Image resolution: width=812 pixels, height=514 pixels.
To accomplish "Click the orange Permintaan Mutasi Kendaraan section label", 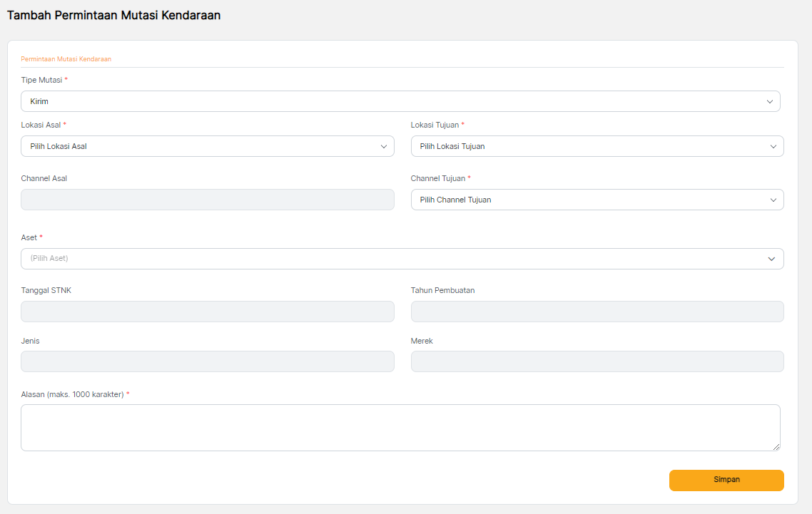I will click(x=66, y=59).
